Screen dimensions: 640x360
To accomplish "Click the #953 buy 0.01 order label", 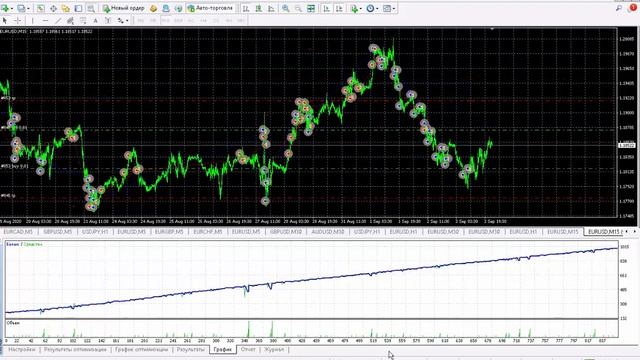I will (15, 167).
